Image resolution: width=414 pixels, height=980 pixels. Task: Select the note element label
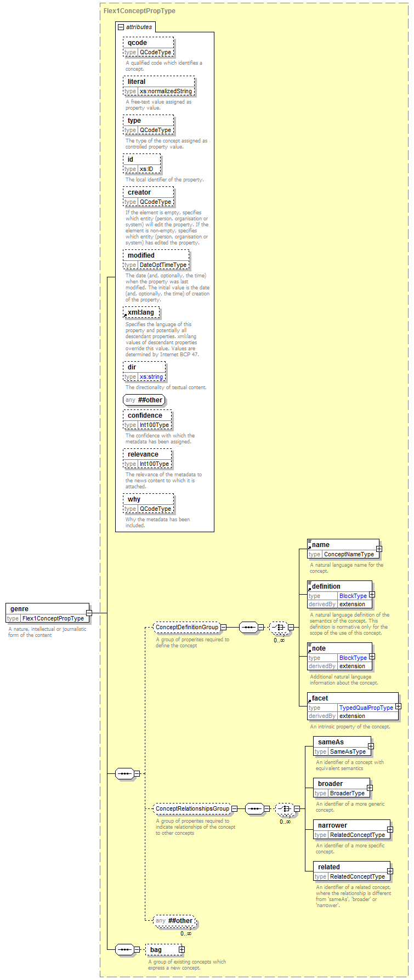coord(319,648)
